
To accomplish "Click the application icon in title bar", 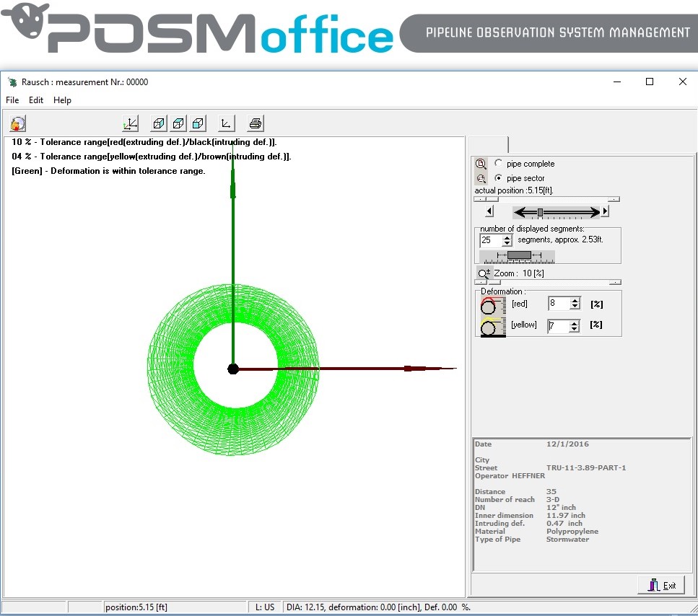I will pyautogui.click(x=12, y=82).
